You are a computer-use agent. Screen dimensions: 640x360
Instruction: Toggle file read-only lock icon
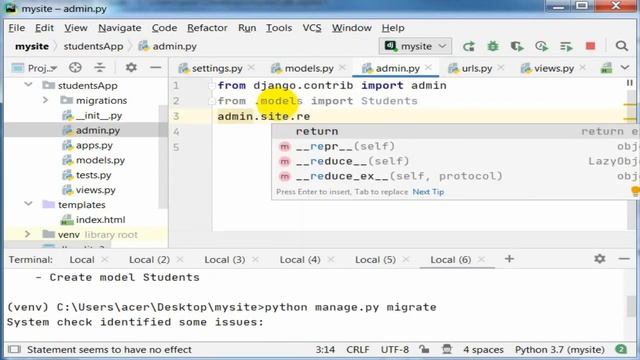pyautogui.click(x=424, y=349)
